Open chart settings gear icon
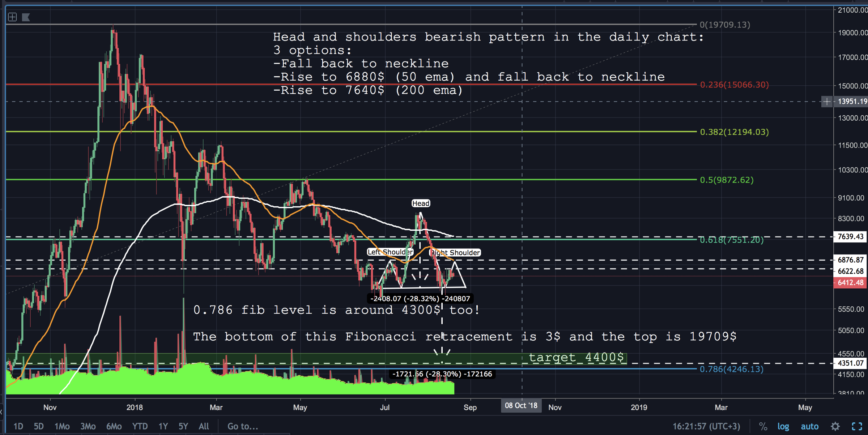Screen dimensions: 868x435 point(835,427)
